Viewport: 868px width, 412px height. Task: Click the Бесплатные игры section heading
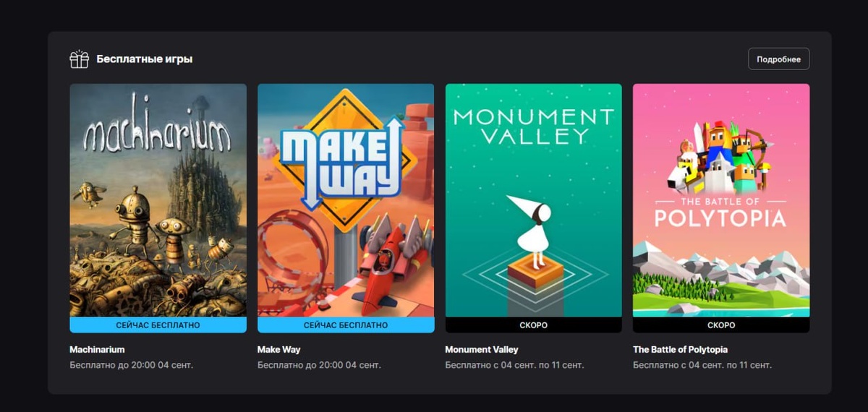coord(145,59)
